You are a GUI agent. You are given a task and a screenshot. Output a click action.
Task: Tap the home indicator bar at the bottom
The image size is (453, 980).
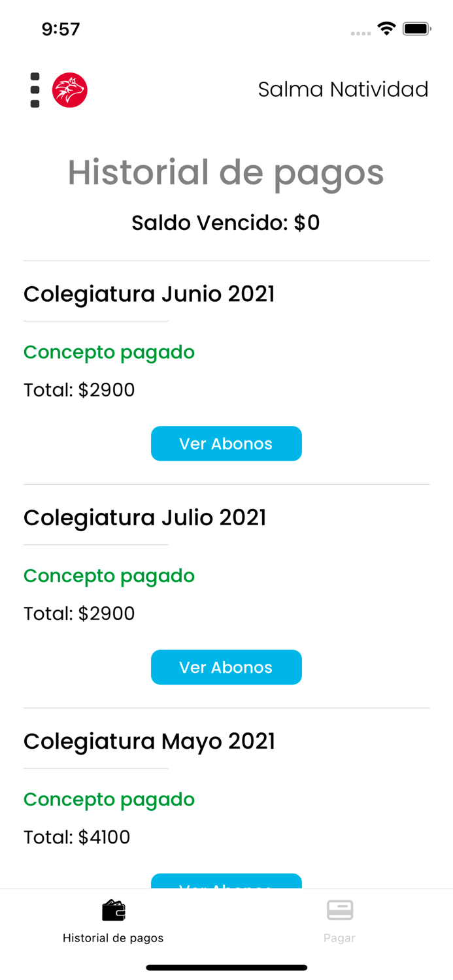coord(226,968)
